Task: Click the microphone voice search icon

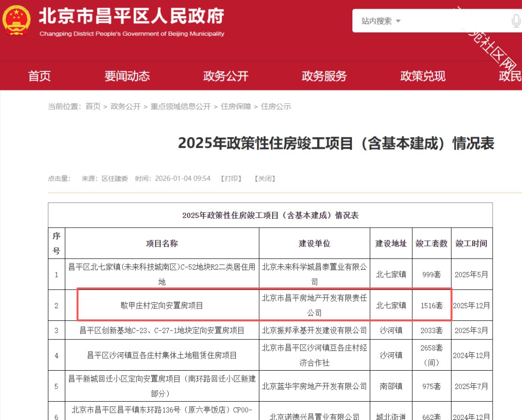Action: click(x=515, y=21)
